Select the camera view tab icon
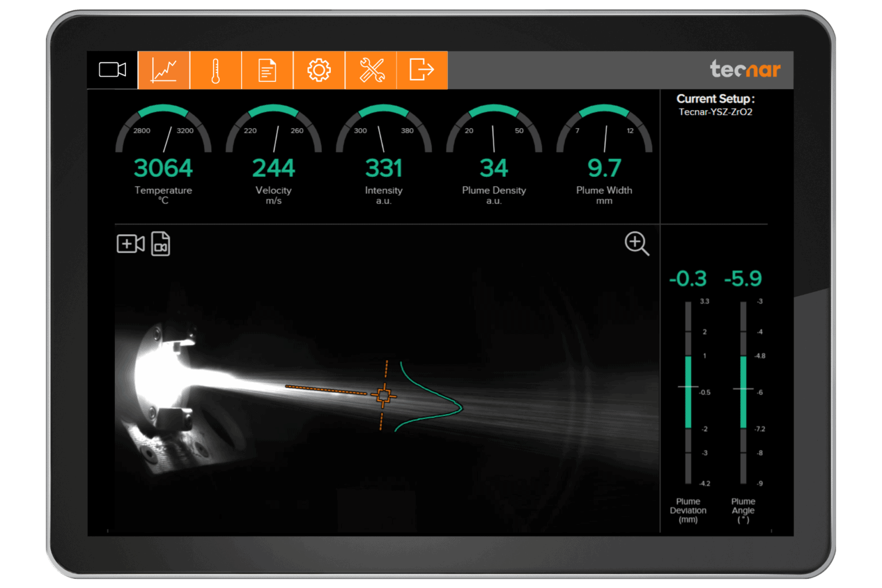Viewport: 882px width, 588px height. pyautogui.click(x=113, y=69)
